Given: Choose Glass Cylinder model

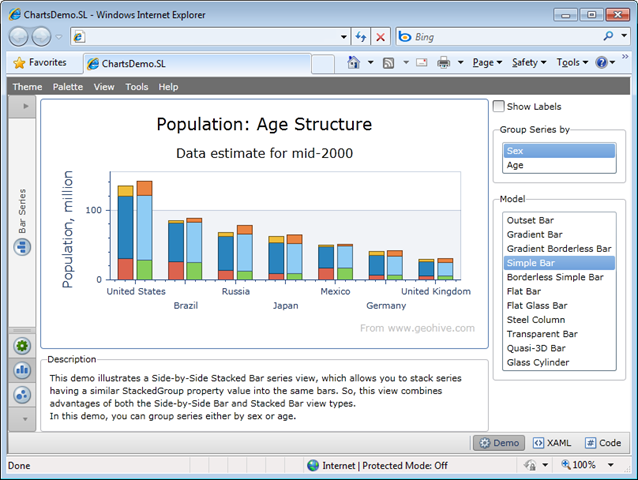Looking at the screenshot, I should pyautogui.click(x=559, y=362).
